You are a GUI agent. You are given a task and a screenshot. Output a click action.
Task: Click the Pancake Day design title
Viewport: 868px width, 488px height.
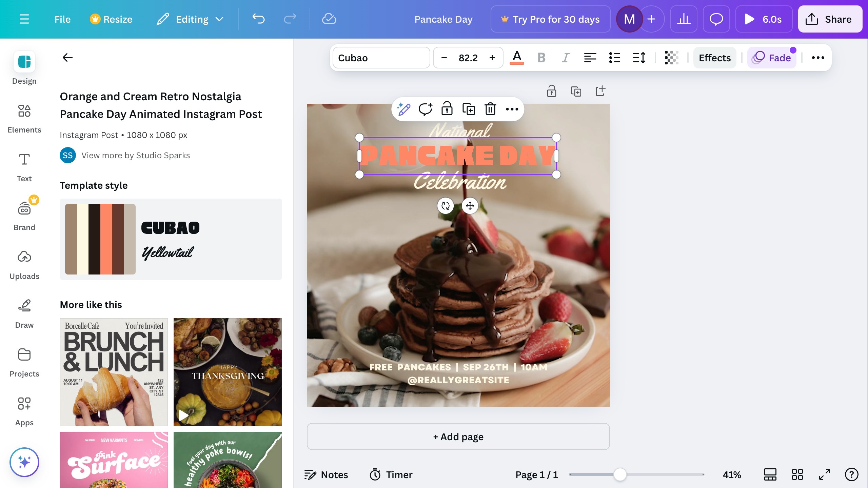(x=443, y=19)
